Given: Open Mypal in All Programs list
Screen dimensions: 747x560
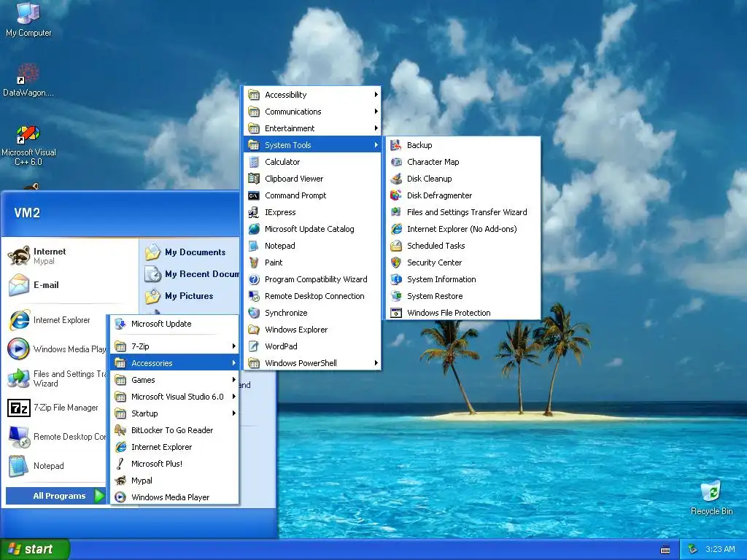Looking at the screenshot, I should click(174, 481).
